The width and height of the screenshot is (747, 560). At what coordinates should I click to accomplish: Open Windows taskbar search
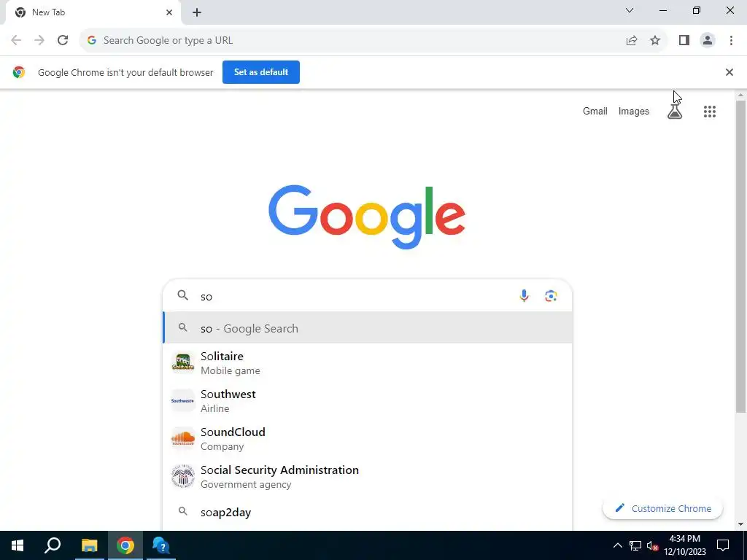point(53,545)
